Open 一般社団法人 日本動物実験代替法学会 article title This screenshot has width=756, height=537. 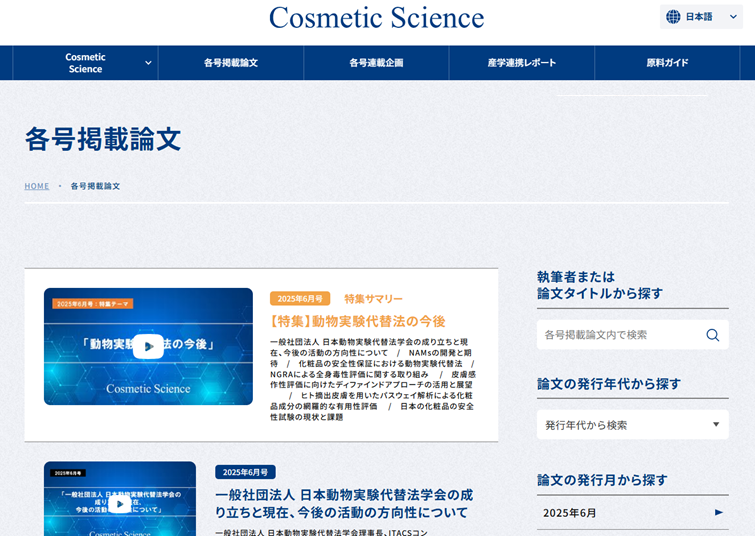coord(344,503)
